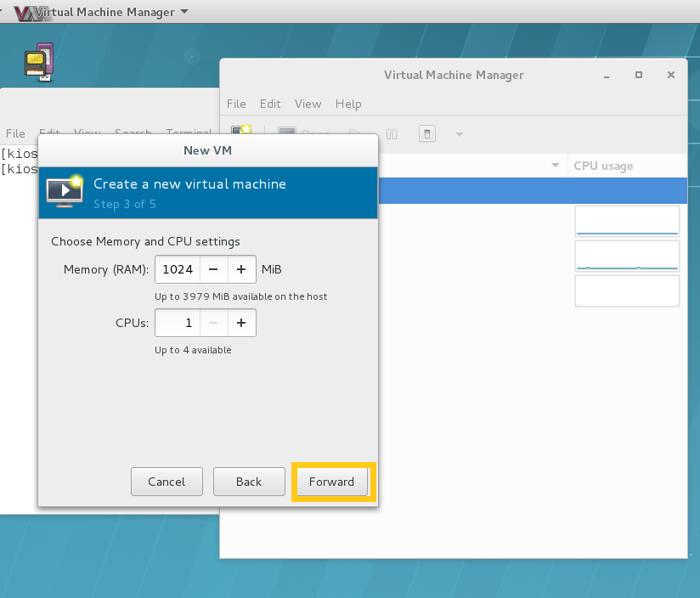Go Back to previous VM step
This screenshot has width=700, height=598.
click(249, 482)
